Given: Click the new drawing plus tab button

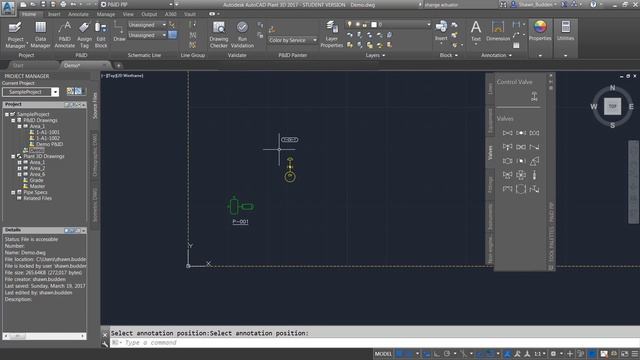Looking at the screenshot, I should pyautogui.click(x=118, y=66).
